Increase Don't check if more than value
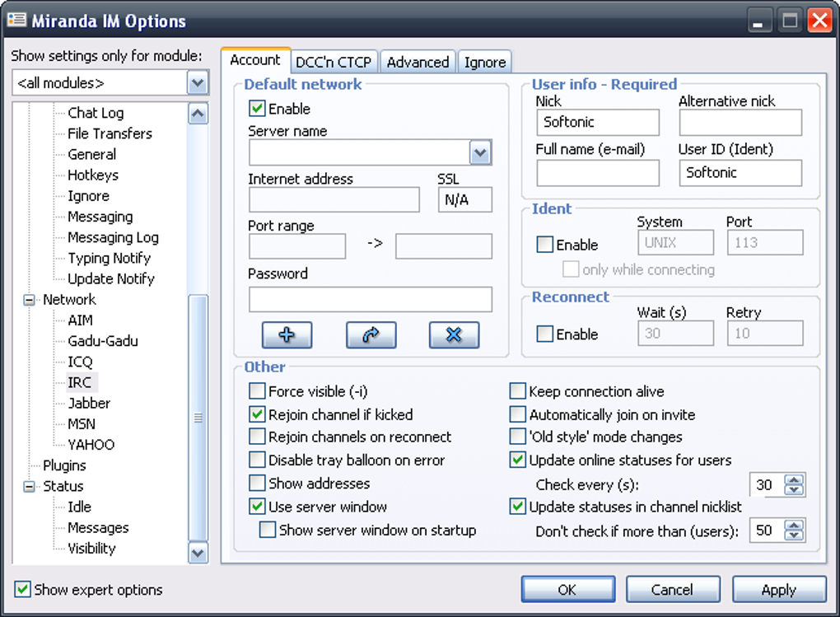Viewport: 840px width, 617px height. [794, 526]
